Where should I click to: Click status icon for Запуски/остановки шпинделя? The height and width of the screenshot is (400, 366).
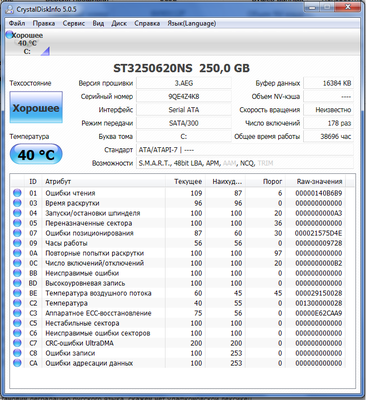17,213
